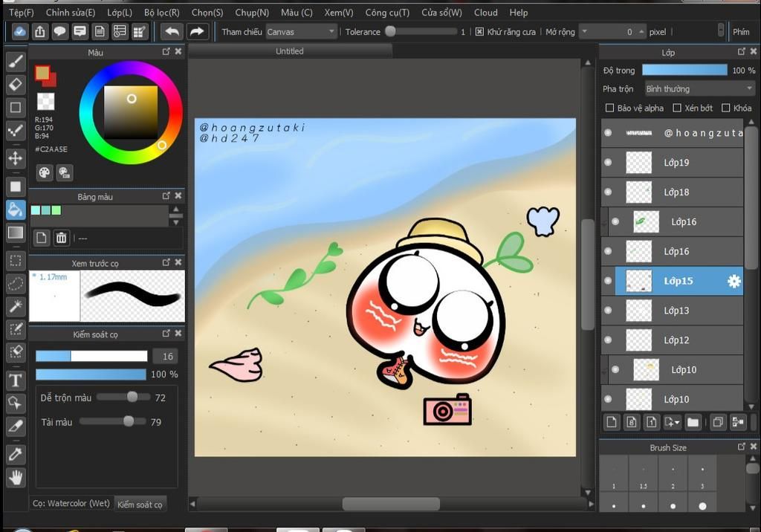Hide the Lớp12 layer
Viewport: 761px width, 532px height.
(x=608, y=340)
